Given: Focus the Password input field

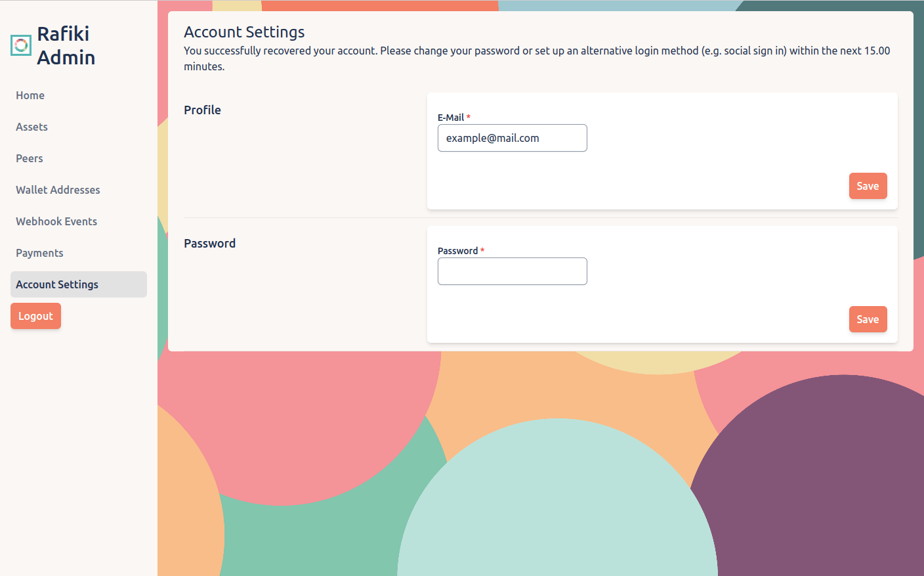Looking at the screenshot, I should tap(513, 271).
